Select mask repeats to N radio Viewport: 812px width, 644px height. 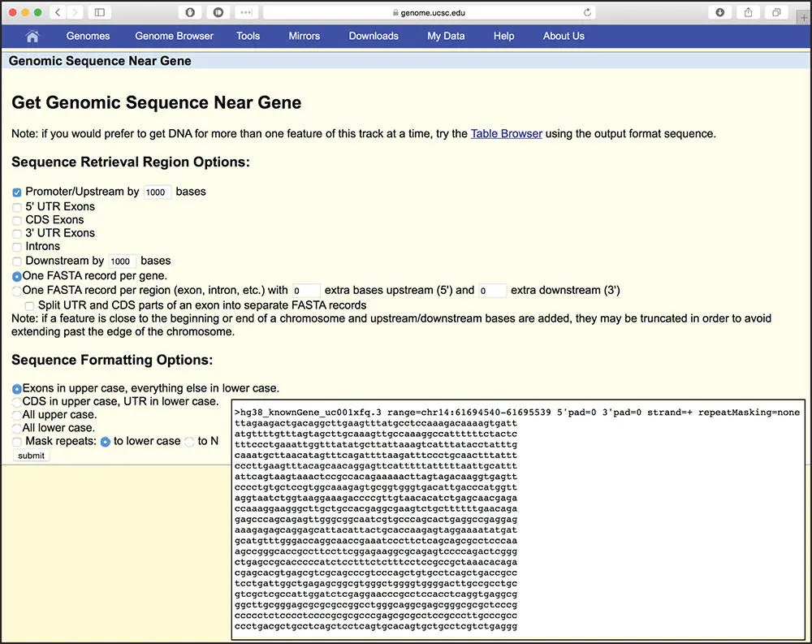(190, 442)
